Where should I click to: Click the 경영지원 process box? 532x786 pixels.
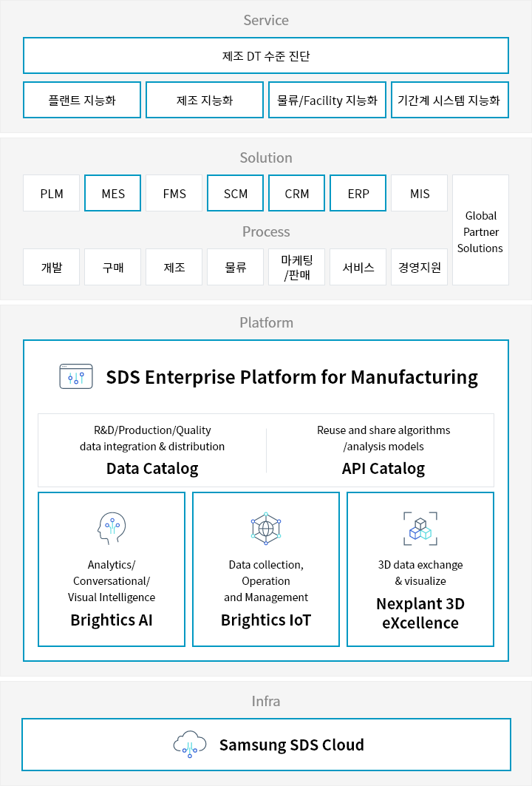coord(419,267)
